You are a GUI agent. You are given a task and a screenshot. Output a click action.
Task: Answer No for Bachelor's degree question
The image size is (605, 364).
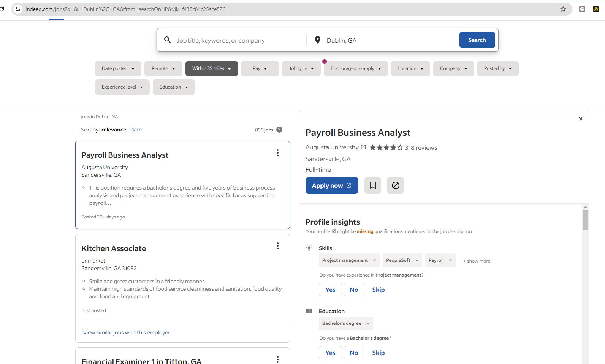354,353
